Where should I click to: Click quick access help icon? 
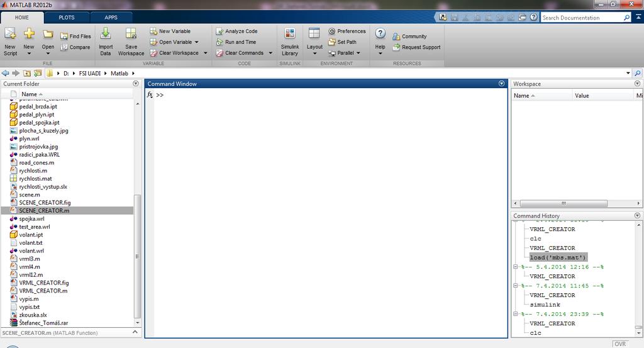(533, 17)
